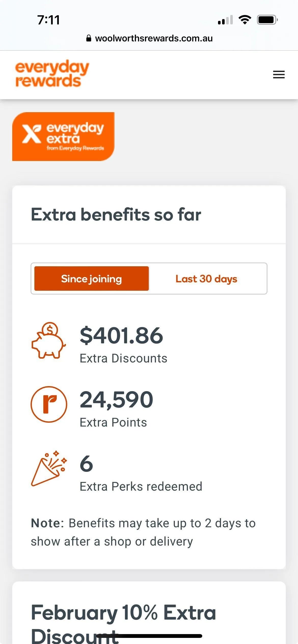
Task: Tap the padlock icon in address bar
Action: (89, 38)
